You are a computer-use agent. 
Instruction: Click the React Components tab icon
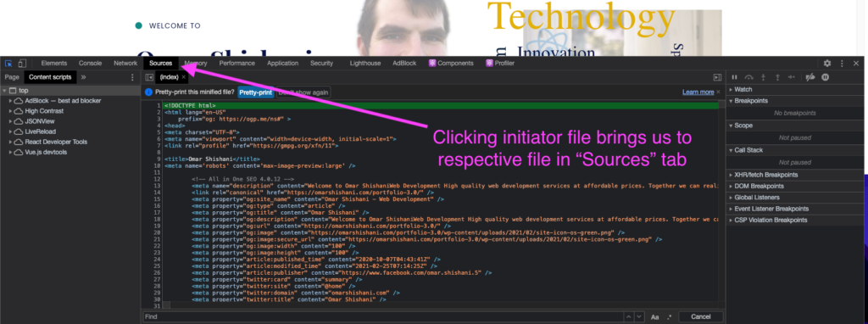point(432,63)
